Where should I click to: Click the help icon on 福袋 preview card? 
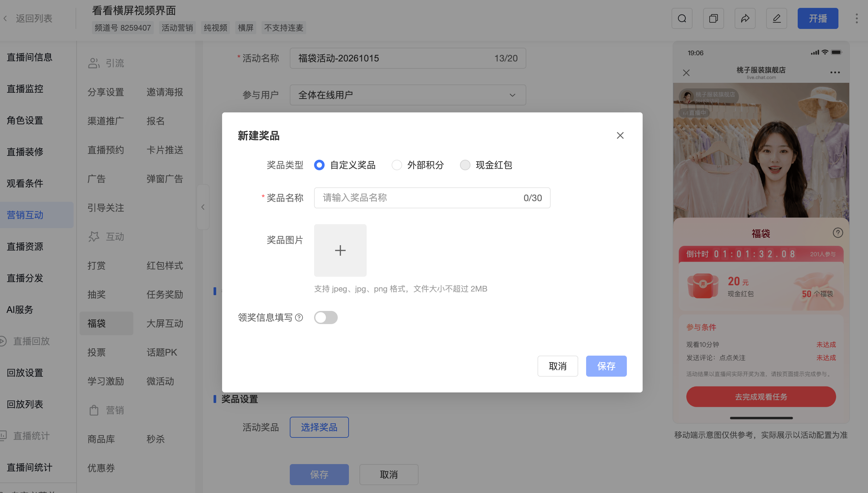[837, 233]
